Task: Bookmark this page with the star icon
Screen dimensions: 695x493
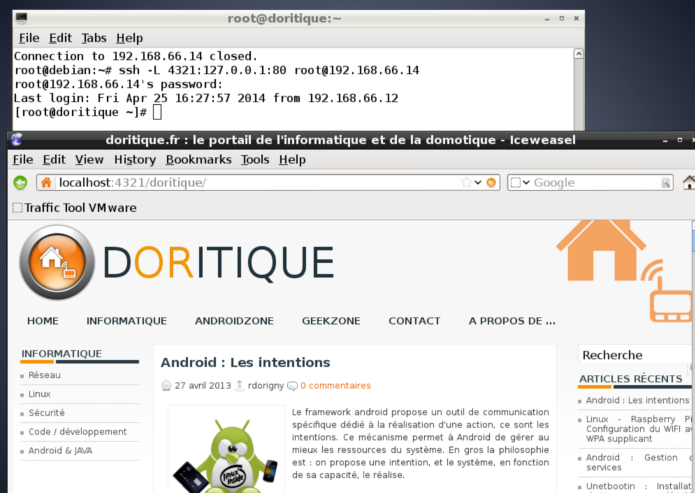Action: 466,183
